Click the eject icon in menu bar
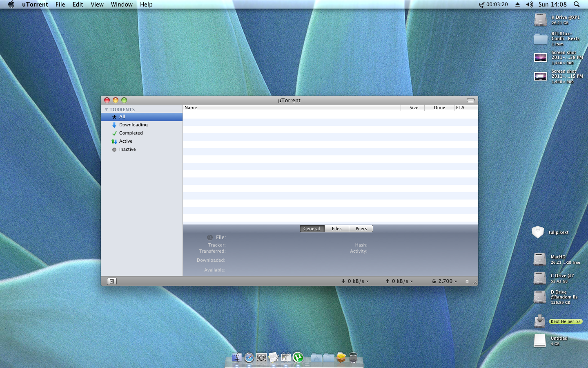Image resolution: width=588 pixels, height=368 pixels. (x=517, y=4)
